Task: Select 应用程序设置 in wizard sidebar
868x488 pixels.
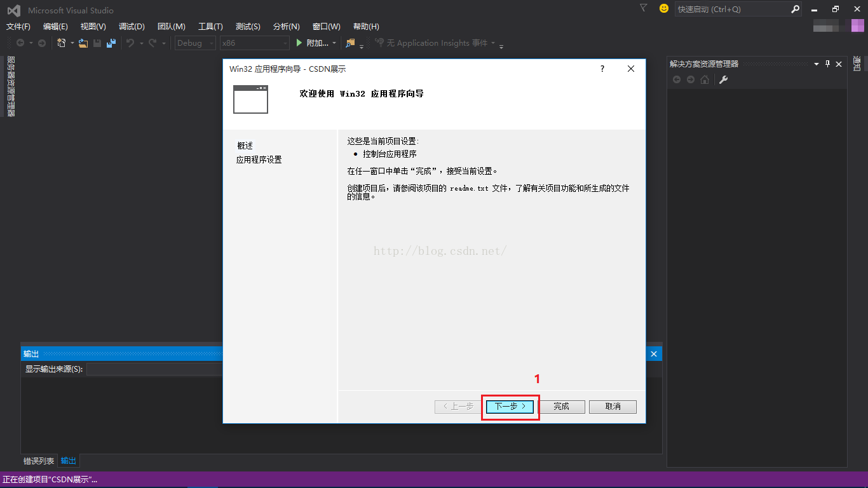Action: (x=259, y=159)
